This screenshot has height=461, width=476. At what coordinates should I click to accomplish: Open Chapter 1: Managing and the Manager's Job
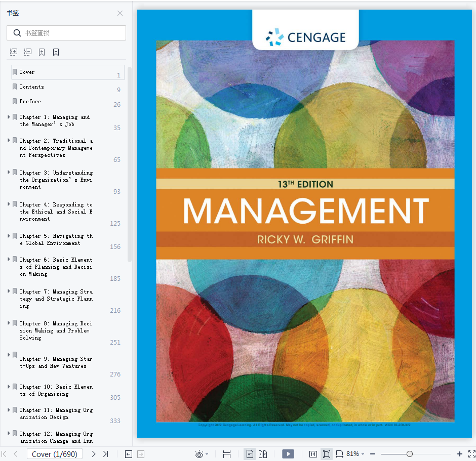55,120
